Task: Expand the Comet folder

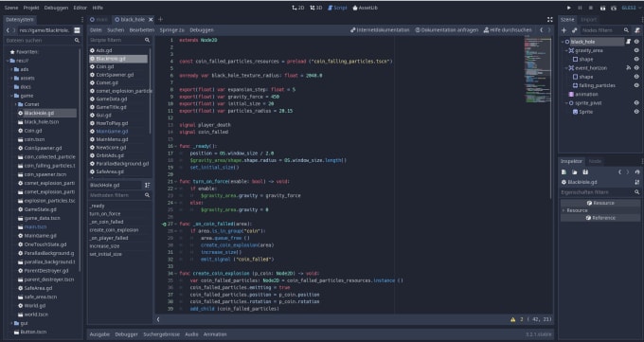Action: [15, 104]
